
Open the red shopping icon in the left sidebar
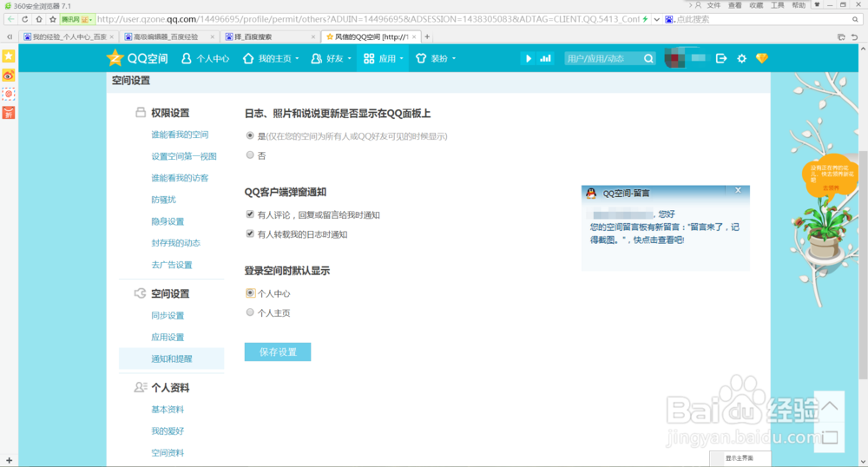pyautogui.click(x=9, y=113)
